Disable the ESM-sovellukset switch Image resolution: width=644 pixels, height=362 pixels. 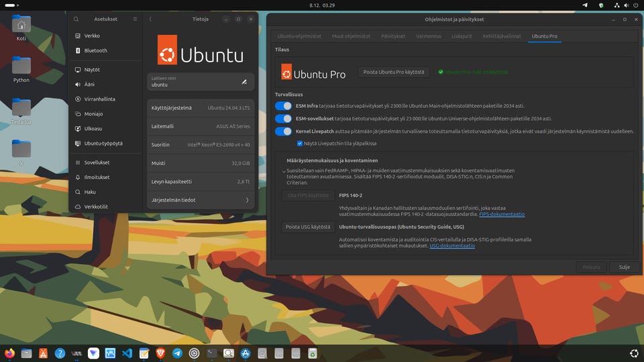click(x=283, y=119)
